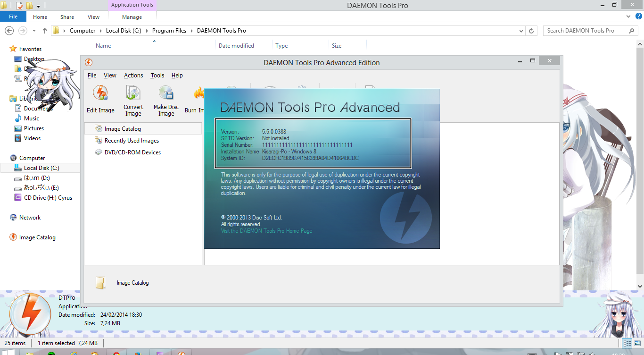644x355 pixels.
Task: Switch to the Share ribbon tab
Action: click(x=66, y=17)
